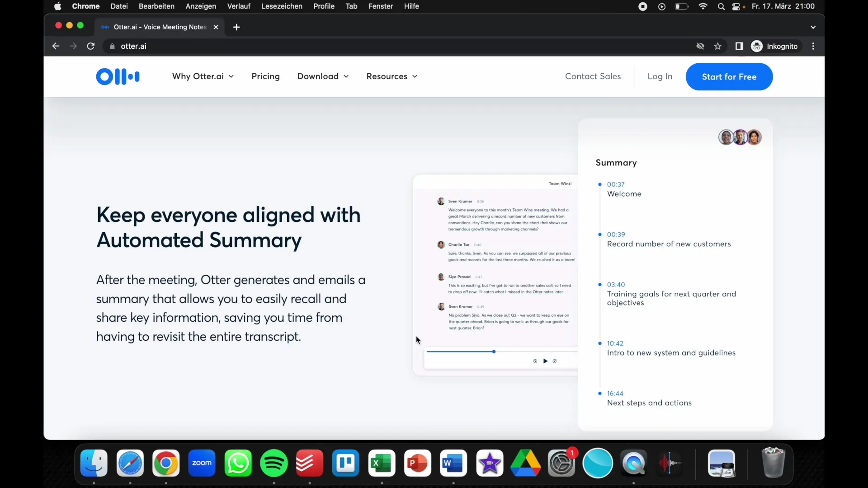Jump to summary timestamp 00:37
Viewport: 868px width, 488px height.
pyautogui.click(x=616, y=184)
